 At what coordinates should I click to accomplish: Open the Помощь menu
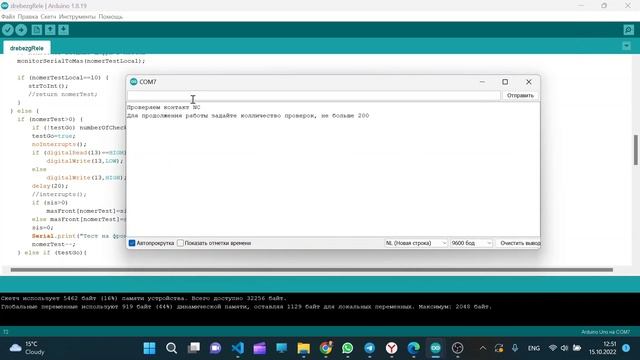[x=111, y=17]
